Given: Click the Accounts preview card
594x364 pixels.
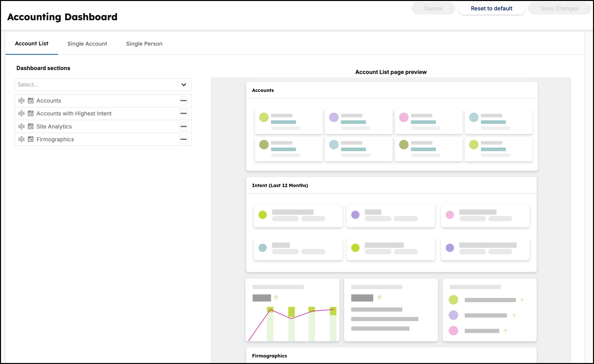Looking at the screenshot, I should (x=392, y=126).
